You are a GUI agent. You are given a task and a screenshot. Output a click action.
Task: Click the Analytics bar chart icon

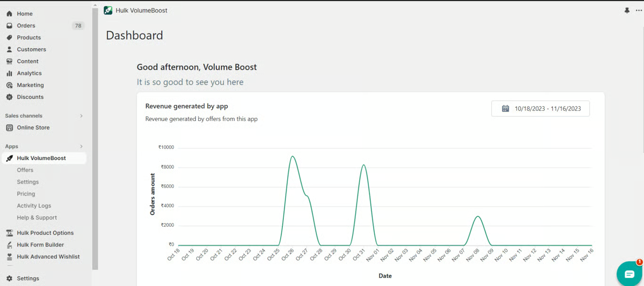coord(9,73)
